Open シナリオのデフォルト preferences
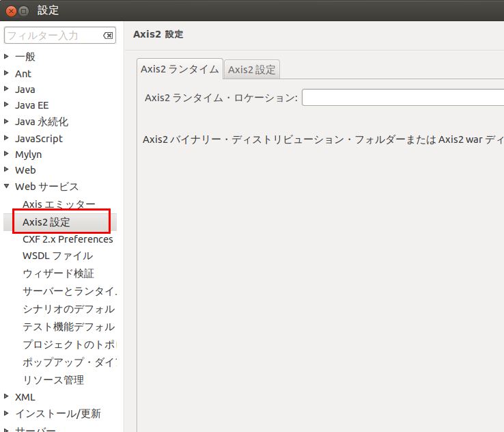This screenshot has height=432, width=504. (x=69, y=309)
